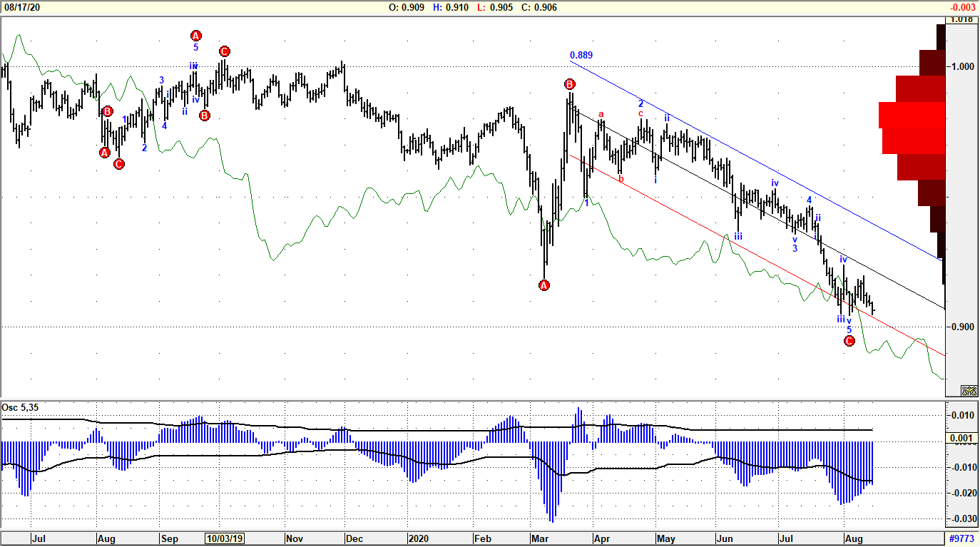The image size is (980, 547).
Task: Select the red circled C marker near the August low
Action: [848, 341]
